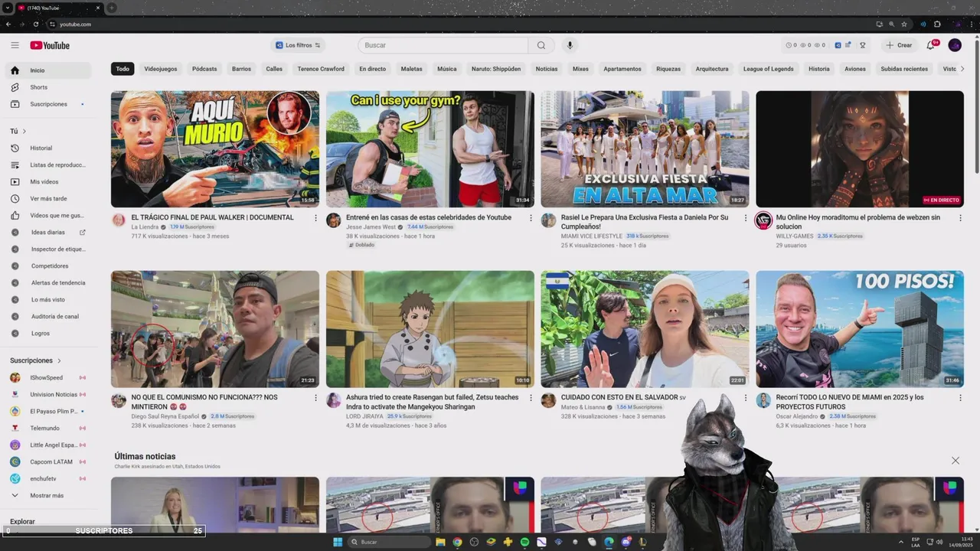Open the account avatar menu
980x551 pixels.
955,45
